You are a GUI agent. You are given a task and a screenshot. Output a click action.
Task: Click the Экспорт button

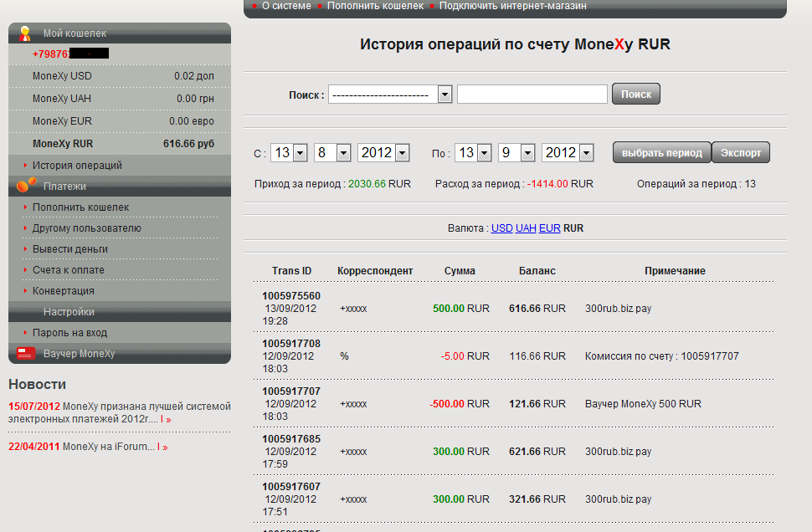coord(741,153)
